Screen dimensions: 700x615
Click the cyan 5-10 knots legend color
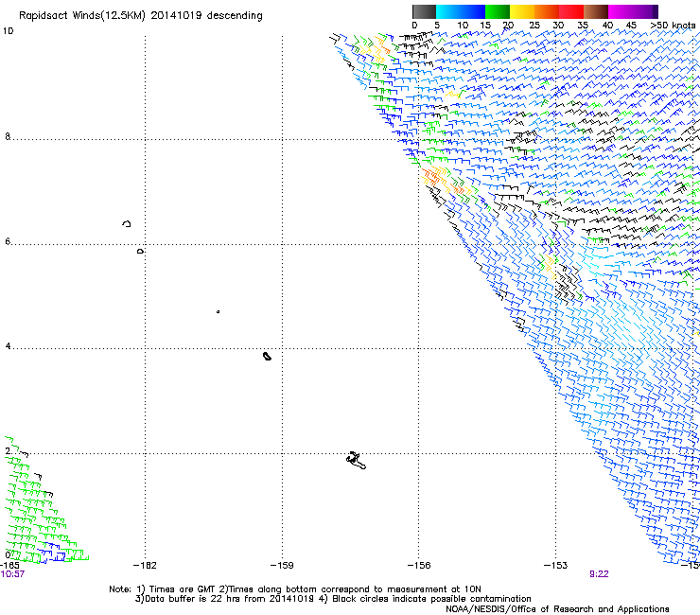[448, 11]
